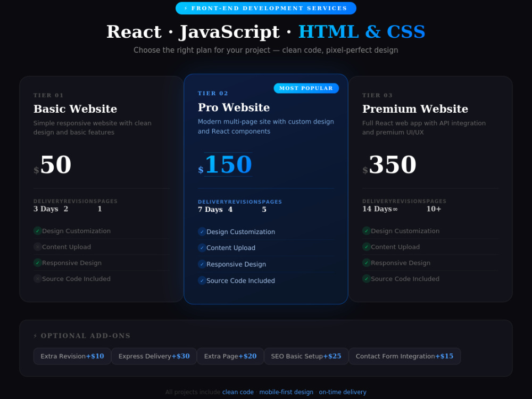
Task: Click the Responsive Design check icon in Premium
Action: click(x=367, y=263)
